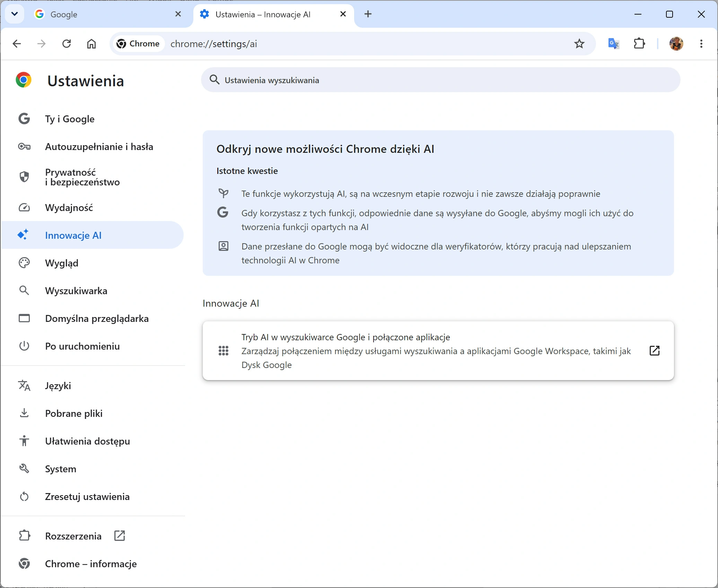Image resolution: width=718 pixels, height=588 pixels.
Task: Click the power icon for Po uruchomieniu
Action: (x=24, y=346)
